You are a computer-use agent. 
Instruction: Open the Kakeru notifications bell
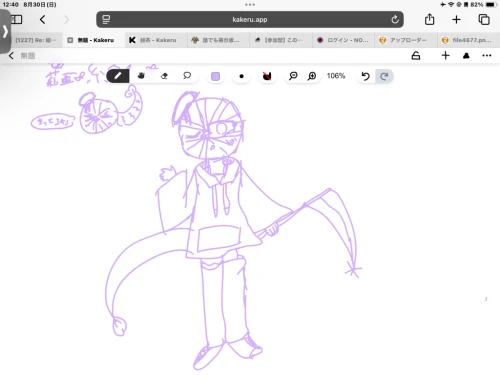click(466, 56)
